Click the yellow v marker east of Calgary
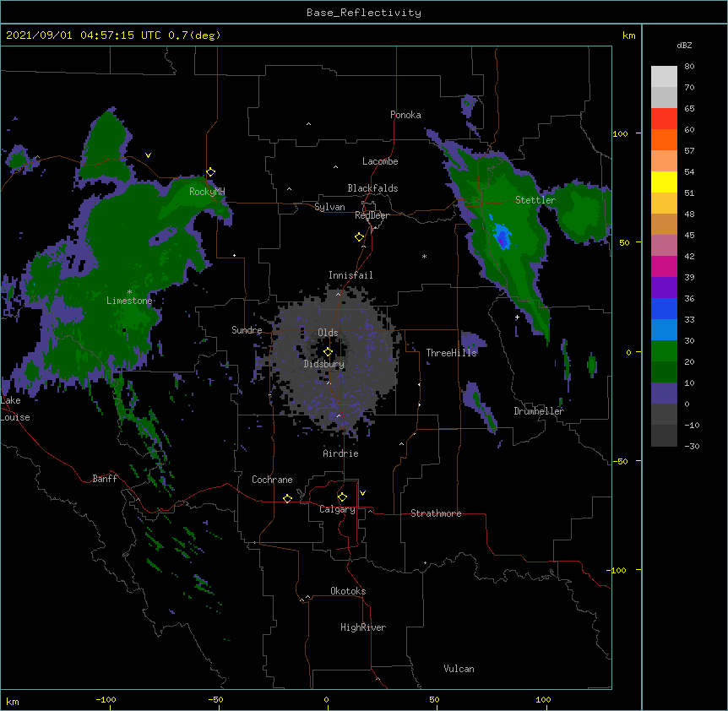 pos(362,493)
